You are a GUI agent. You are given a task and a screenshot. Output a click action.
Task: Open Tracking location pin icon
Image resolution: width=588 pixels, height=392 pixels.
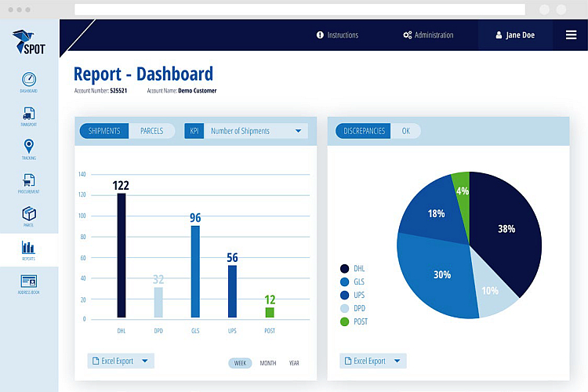pos(29,147)
